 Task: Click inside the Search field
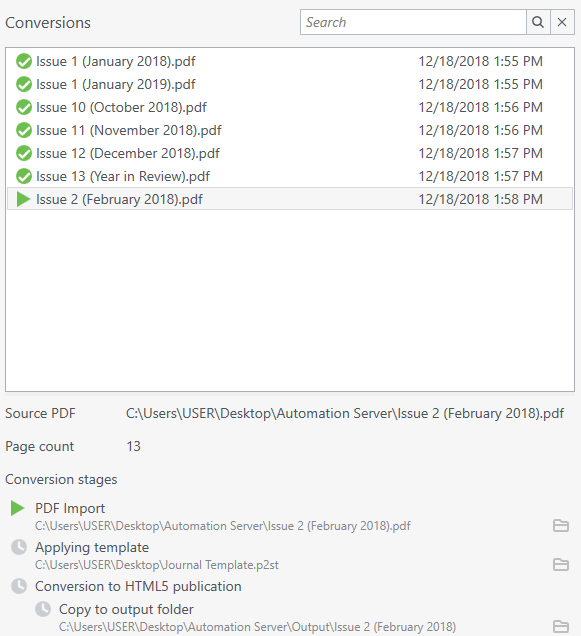pos(413,22)
